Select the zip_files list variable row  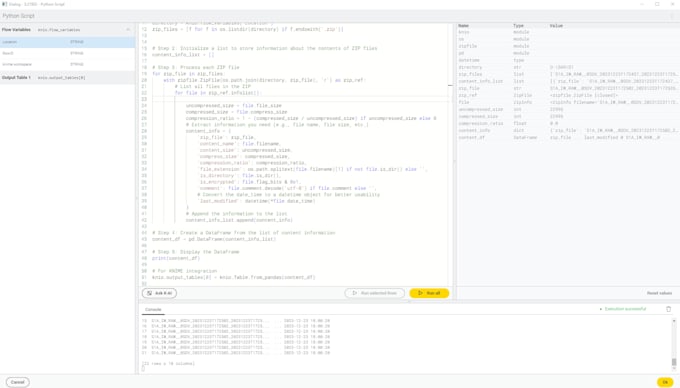coord(568,74)
